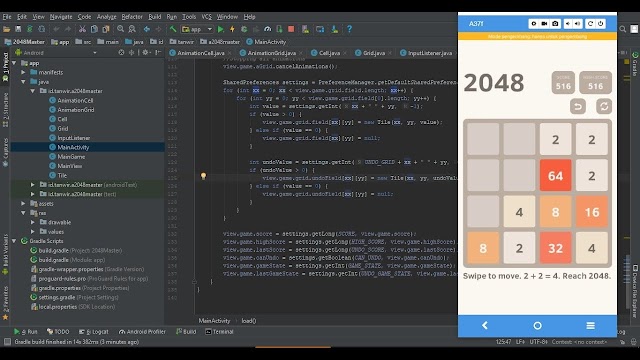The height and width of the screenshot is (360, 640).
Task: Click the Open folder toolbar icon
Action: [x=7, y=29]
